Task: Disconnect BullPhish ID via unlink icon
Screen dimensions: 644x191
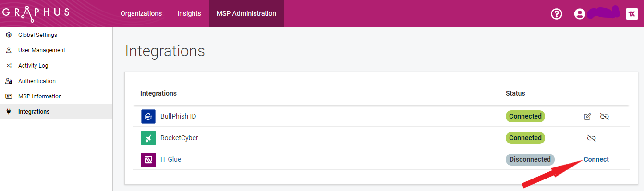Action: click(605, 117)
